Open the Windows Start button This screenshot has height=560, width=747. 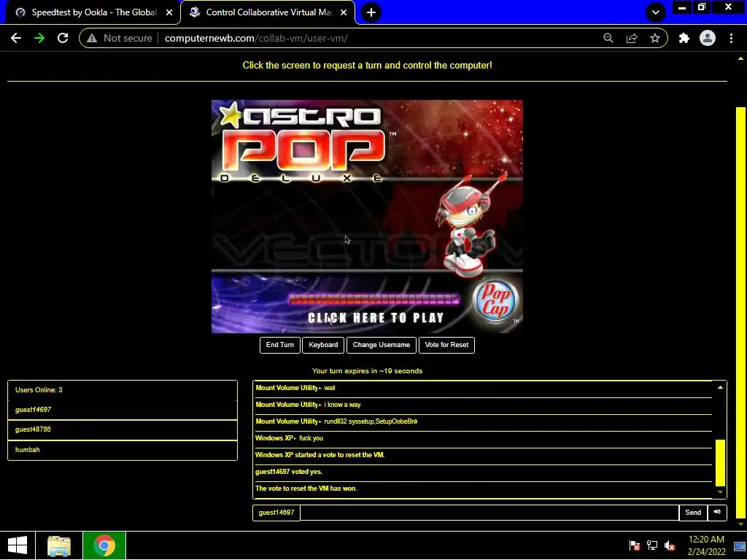[x=18, y=545]
